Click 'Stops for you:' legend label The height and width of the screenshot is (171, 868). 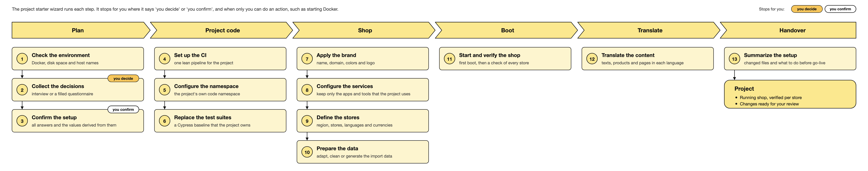pos(772,9)
